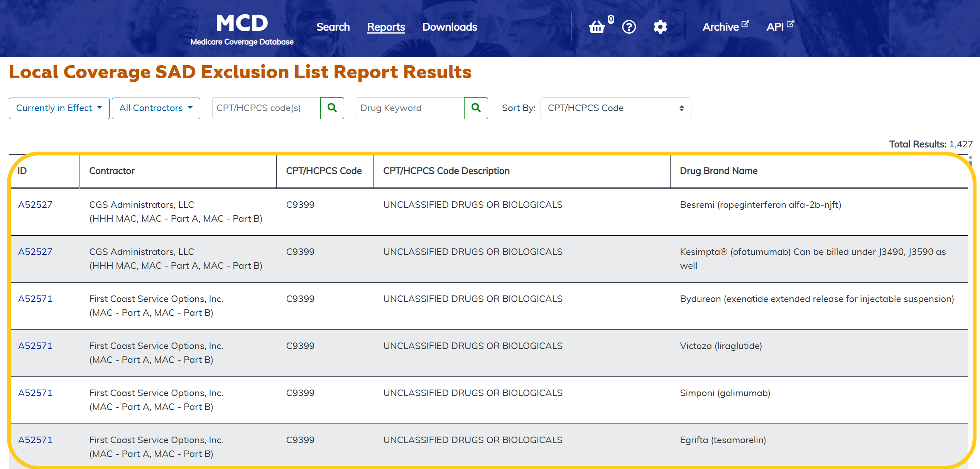The image size is (980, 469).
Task: Open article A52571 for Egrifta row
Action: 35,440
